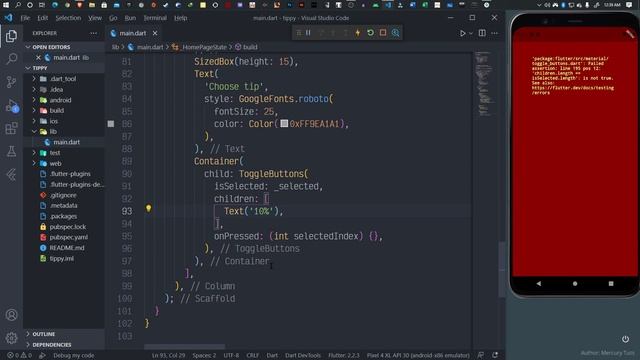Close the main.dart editor tab

click(x=155, y=33)
